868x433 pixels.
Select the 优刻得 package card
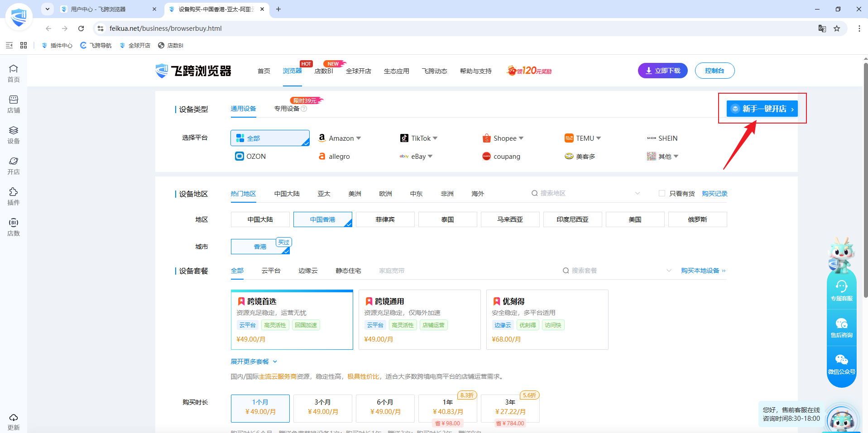547,319
